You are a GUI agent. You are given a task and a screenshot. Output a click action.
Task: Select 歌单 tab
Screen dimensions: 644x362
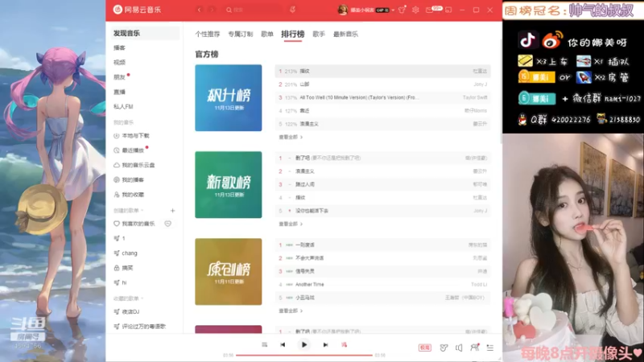[267, 34]
